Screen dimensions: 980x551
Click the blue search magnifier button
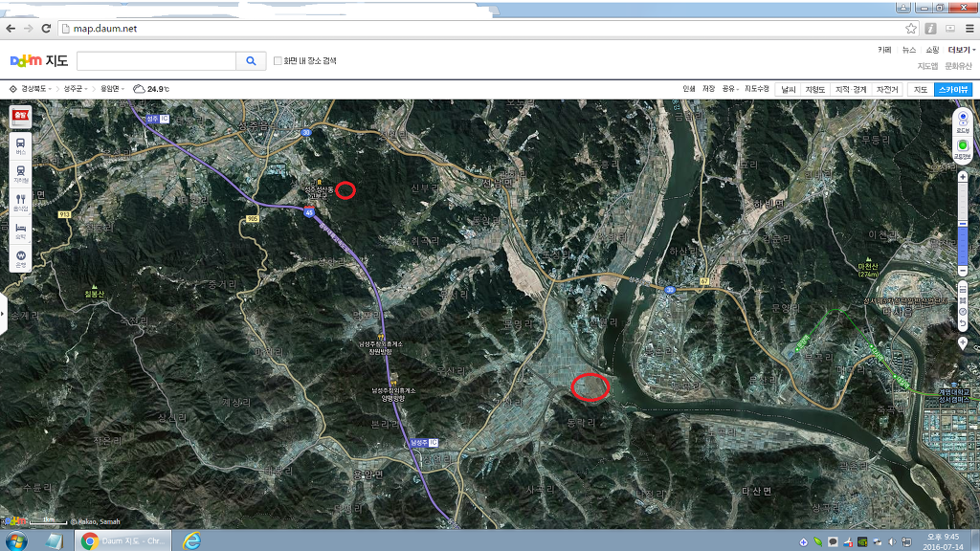coord(251,61)
